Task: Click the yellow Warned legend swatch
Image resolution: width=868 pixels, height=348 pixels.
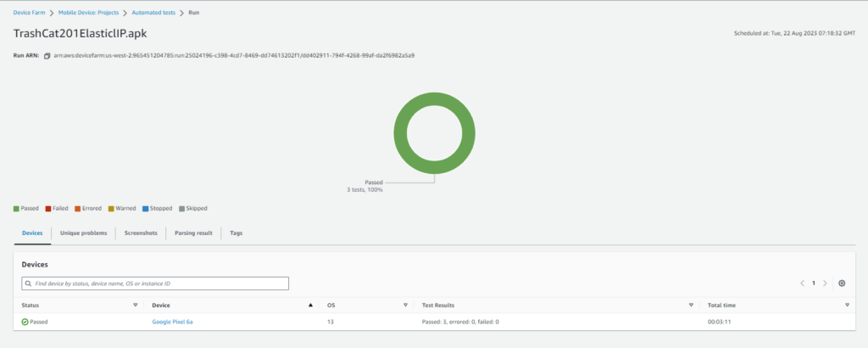Action: click(111, 209)
